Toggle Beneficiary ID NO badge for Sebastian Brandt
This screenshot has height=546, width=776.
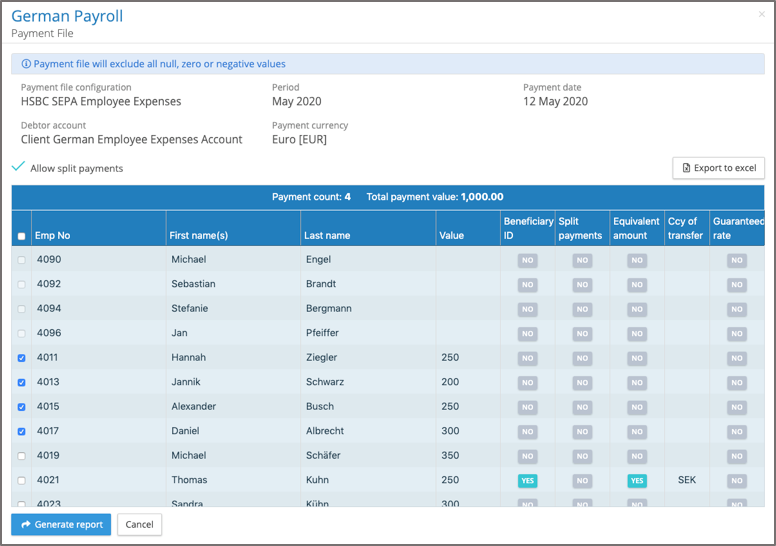point(527,285)
